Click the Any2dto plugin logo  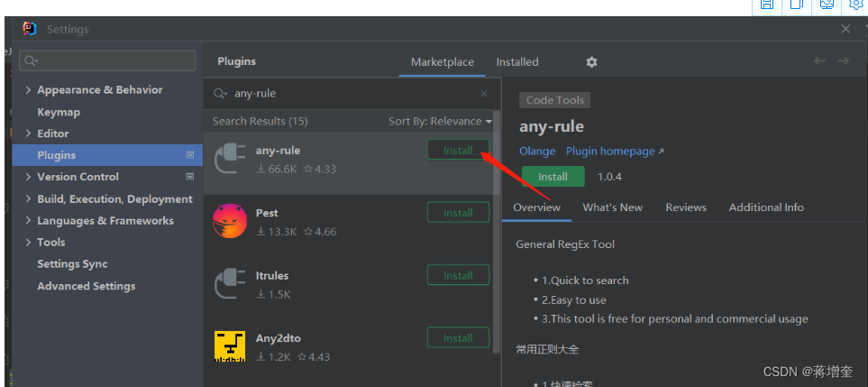[230, 346]
